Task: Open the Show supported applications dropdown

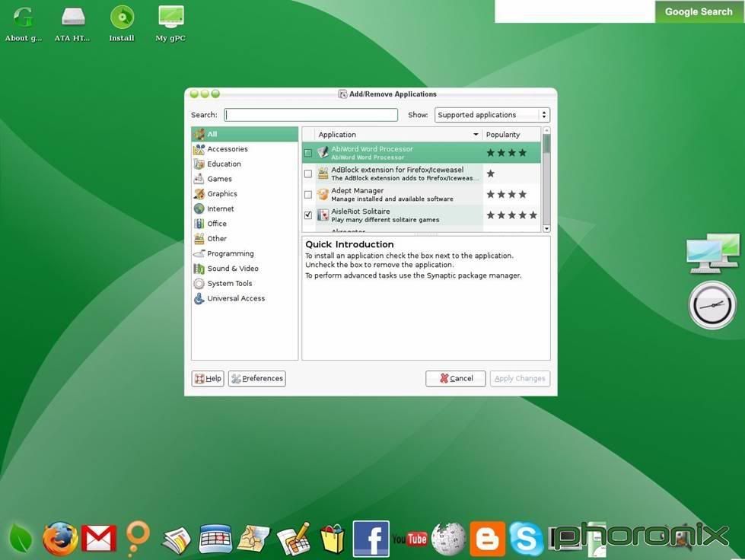Action: [x=492, y=115]
